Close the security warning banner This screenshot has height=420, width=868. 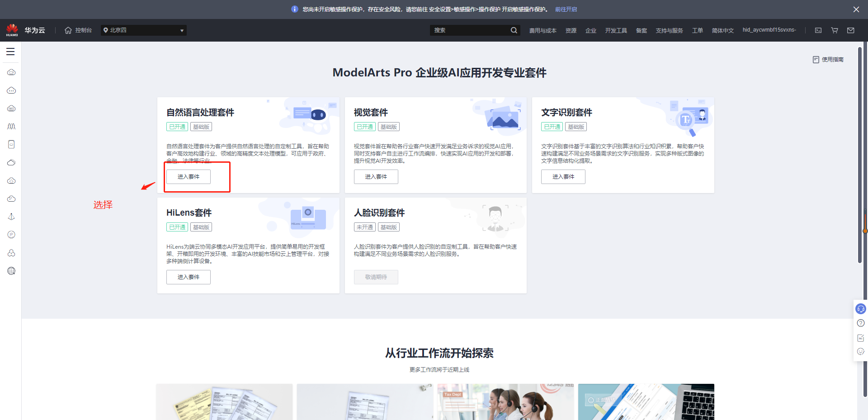pyautogui.click(x=856, y=9)
